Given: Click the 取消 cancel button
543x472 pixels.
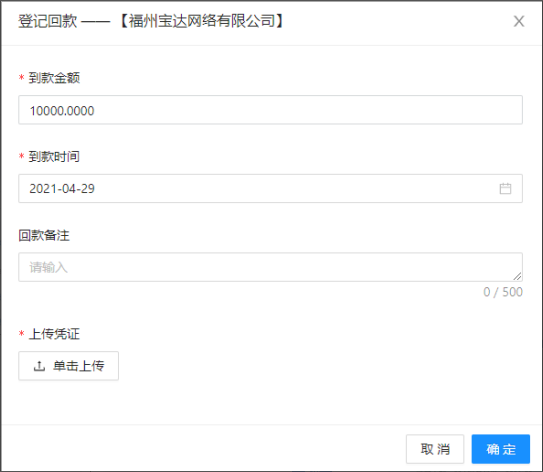Looking at the screenshot, I should [435, 449].
